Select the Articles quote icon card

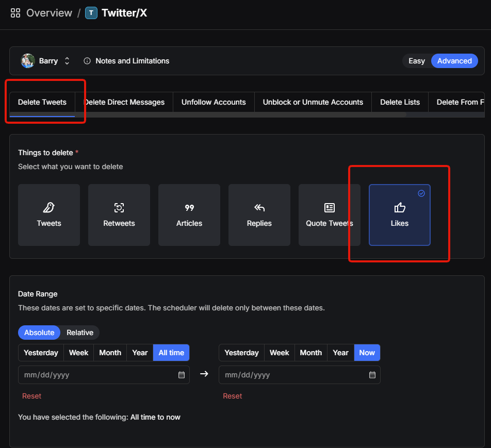click(x=189, y=215)
